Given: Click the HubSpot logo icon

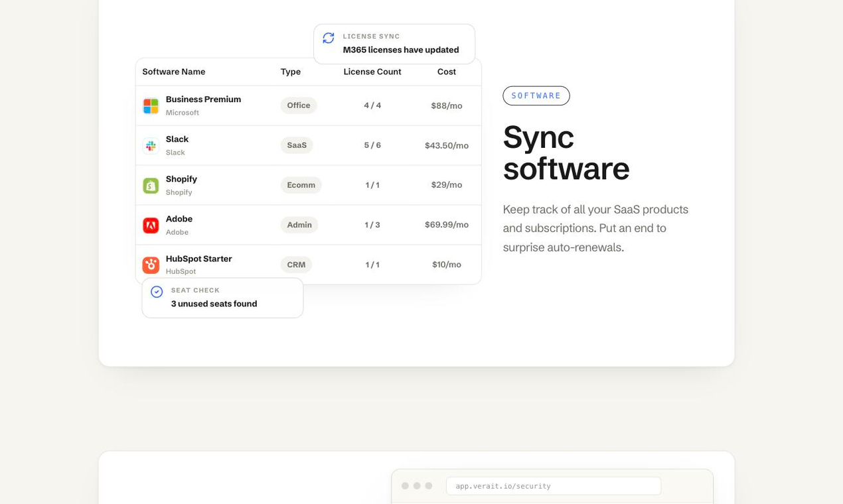Looking at the screenshot, I should coord(151,265).
